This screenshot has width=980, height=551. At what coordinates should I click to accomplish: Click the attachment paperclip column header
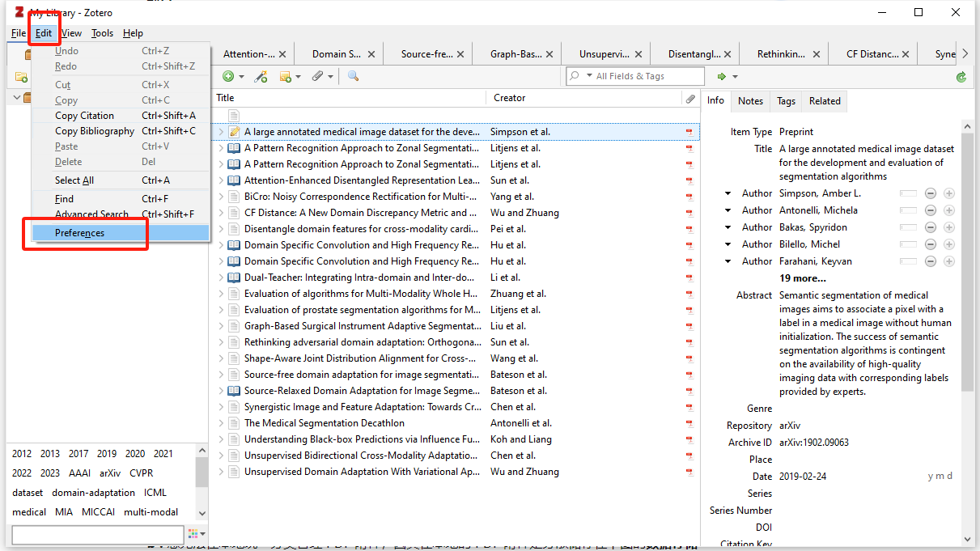[x=690, y=98]
